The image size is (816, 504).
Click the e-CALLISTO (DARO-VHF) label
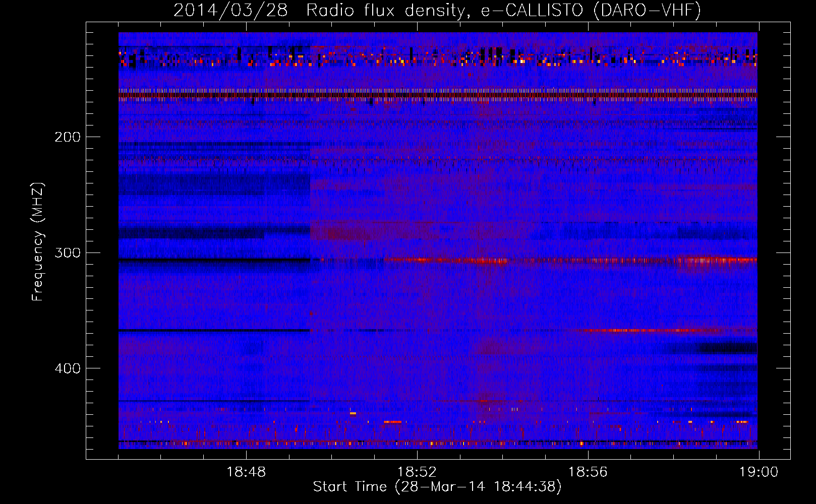click(591, 10)
